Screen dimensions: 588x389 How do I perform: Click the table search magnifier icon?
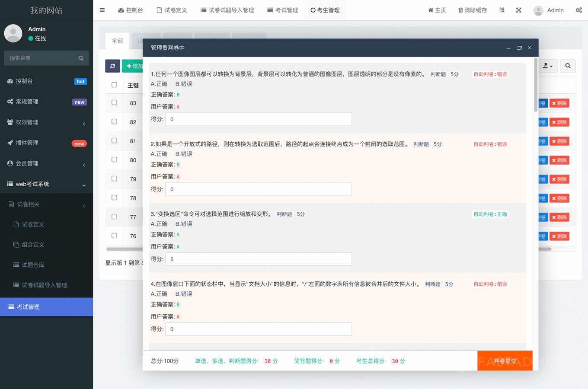click(x=568, y=66)
